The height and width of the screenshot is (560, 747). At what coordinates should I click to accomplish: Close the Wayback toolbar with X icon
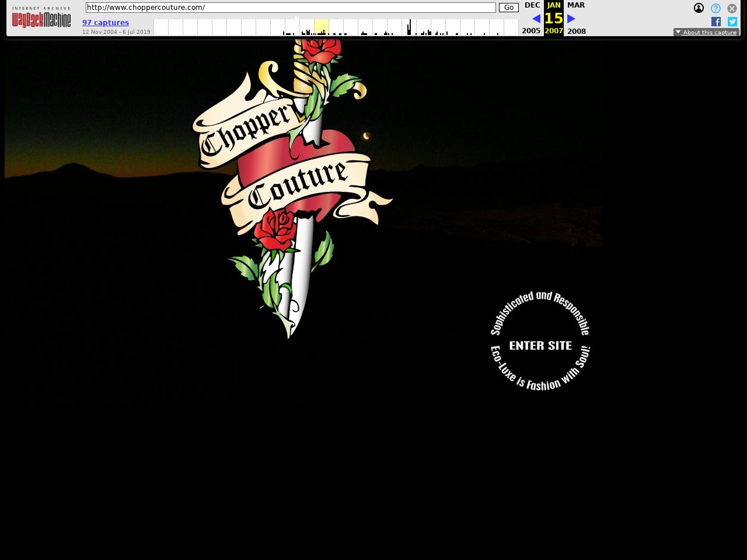(x=732, y=8)
